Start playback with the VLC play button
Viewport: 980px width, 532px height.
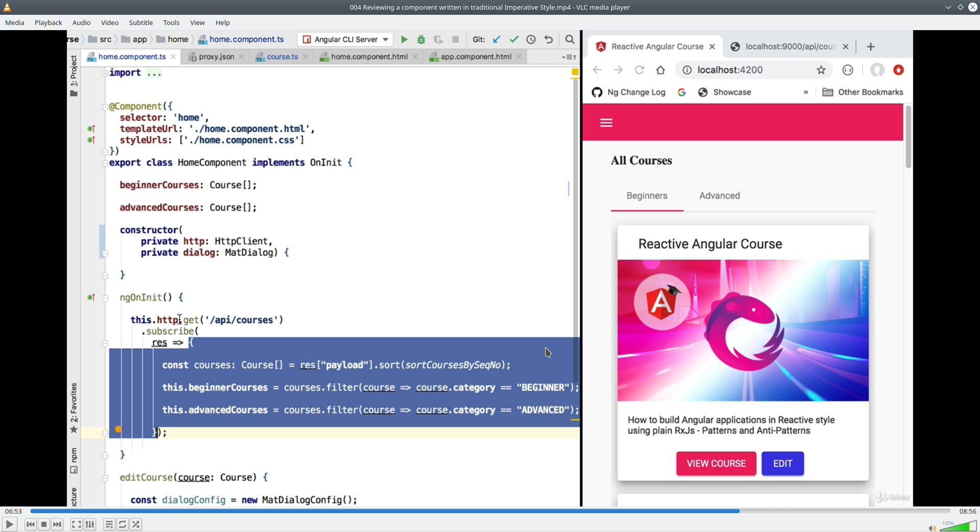pyautogui.click(x=9, y=524)
